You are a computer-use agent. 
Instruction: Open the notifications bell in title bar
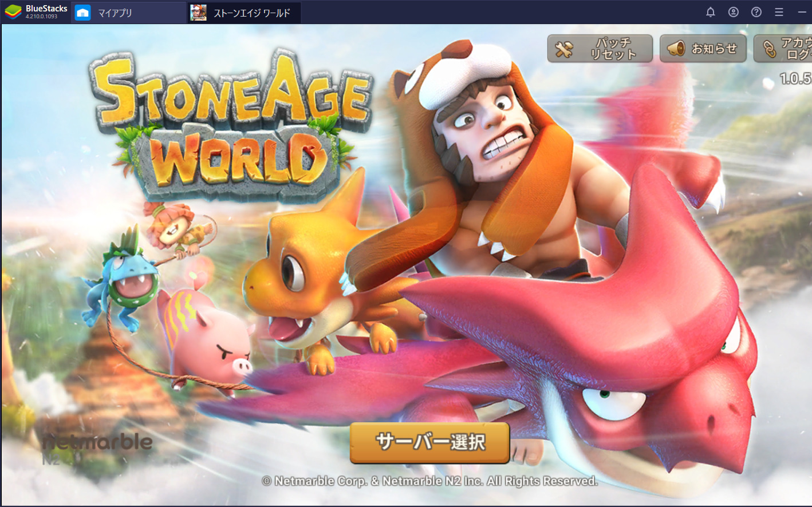711,12
